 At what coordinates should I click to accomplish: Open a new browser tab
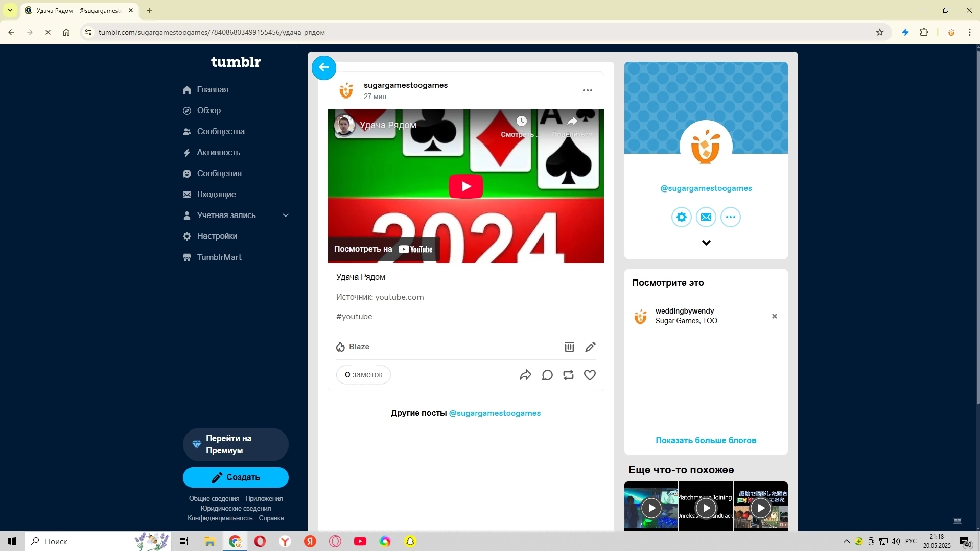[x=149, y=10]
